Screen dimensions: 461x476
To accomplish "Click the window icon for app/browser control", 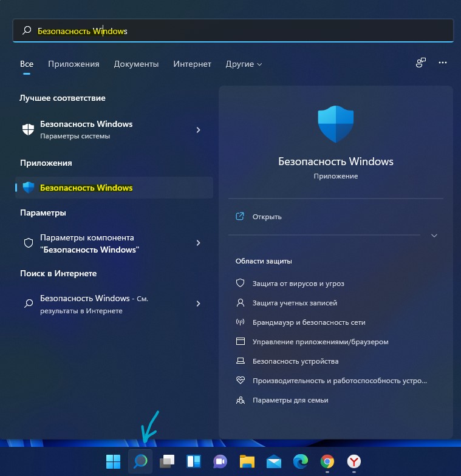I will pos(241,341).
